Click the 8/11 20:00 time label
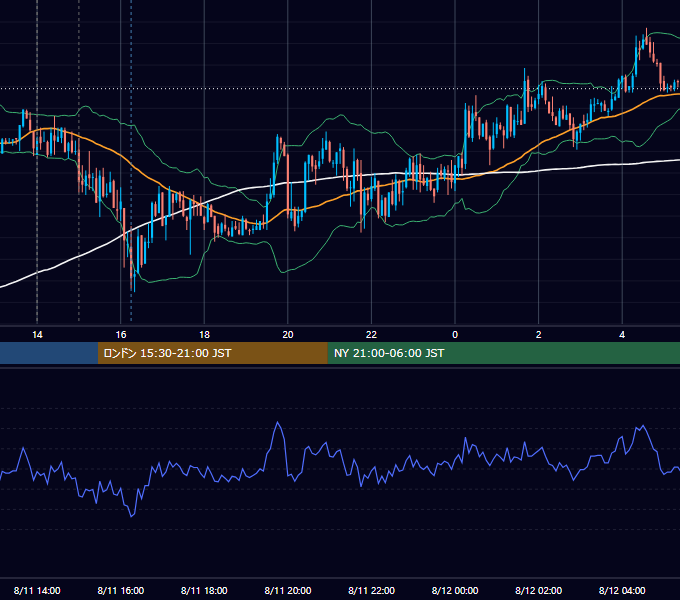This screenshot has height=600, width=680. pos(288,590)
